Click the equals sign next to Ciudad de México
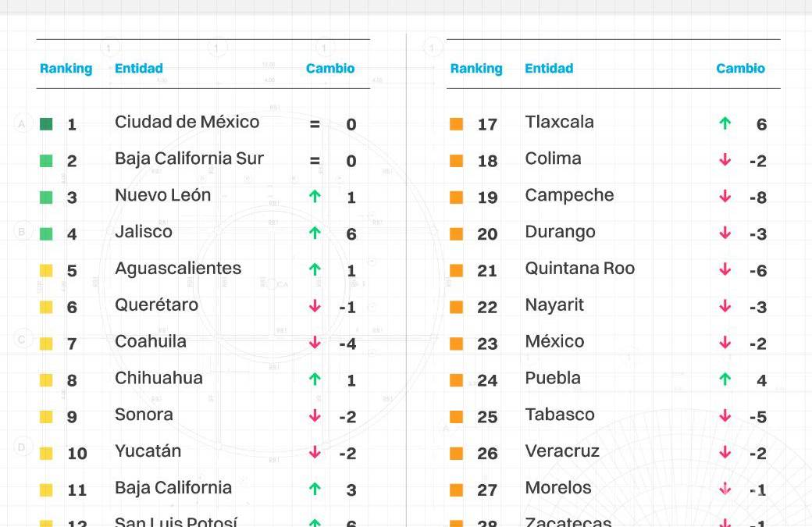 [315, 123]
